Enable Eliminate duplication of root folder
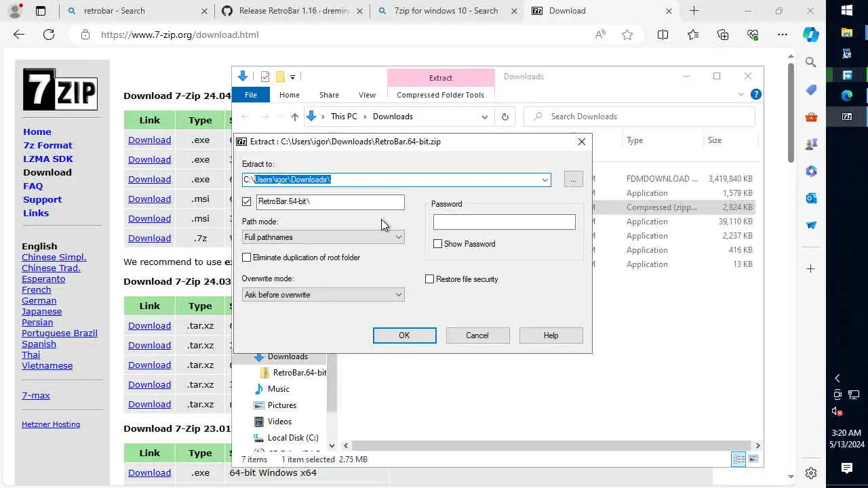This screenshot has width=868, height=488. tap(247, 258)
